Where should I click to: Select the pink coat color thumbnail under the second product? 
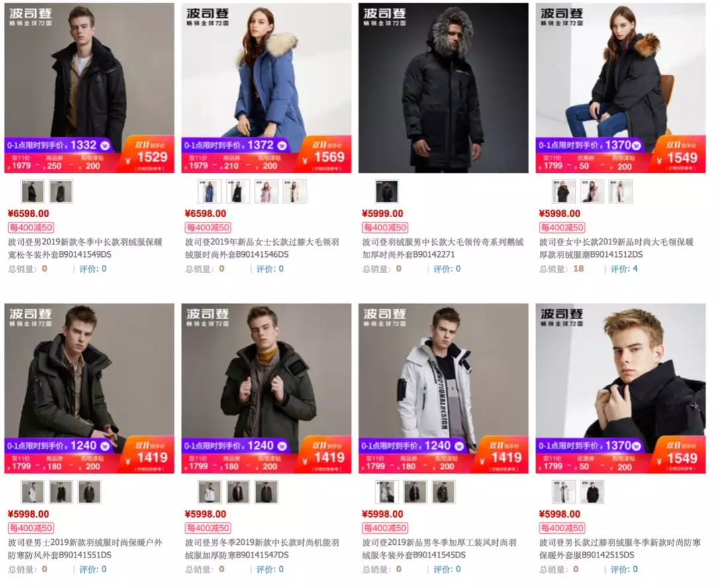[266, 191]
